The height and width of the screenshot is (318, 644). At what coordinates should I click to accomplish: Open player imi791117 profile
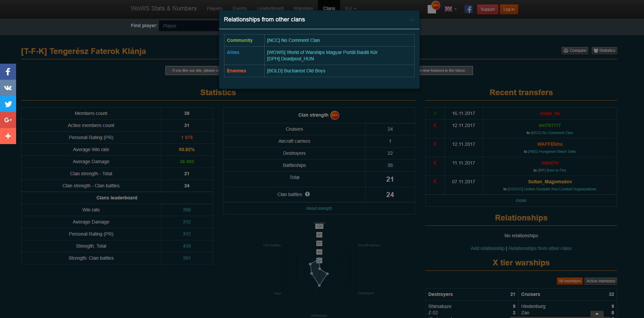(550, 125)
